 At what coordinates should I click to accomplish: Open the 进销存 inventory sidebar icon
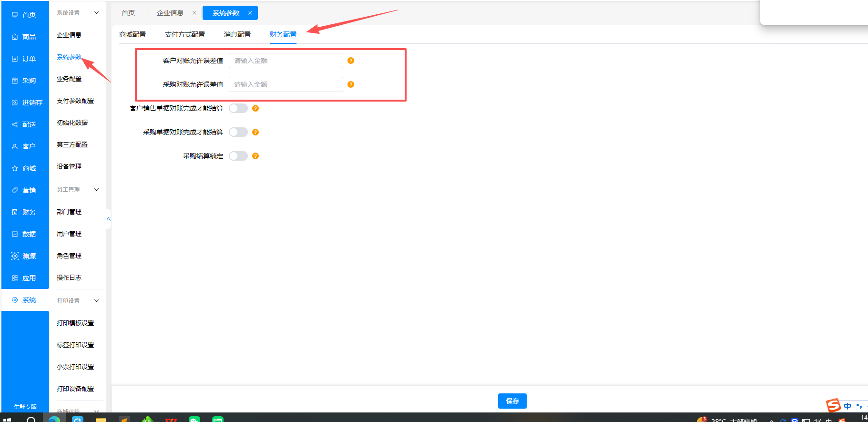pos(15,103)
